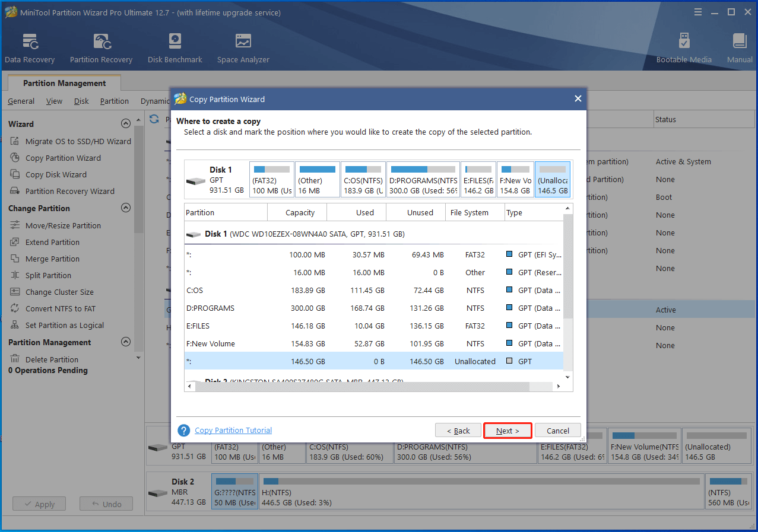Open the Manual

(740, 49)
